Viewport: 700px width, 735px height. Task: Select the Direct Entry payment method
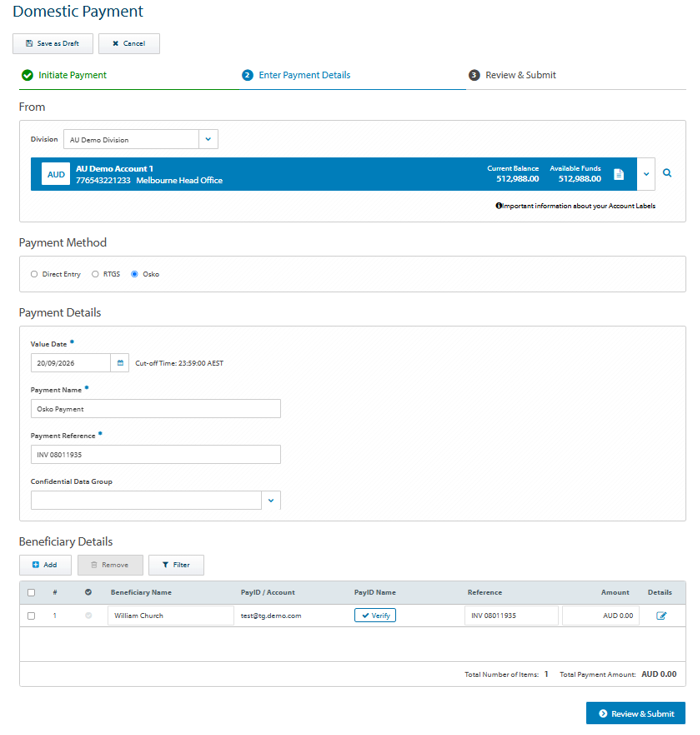point(34,274)
